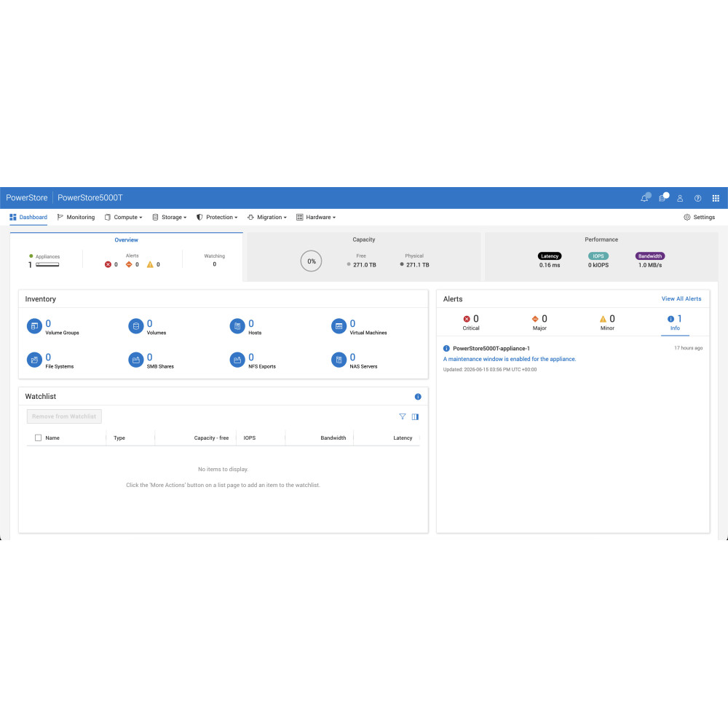
Task: Expand the Storage menu
Action: 170,217
